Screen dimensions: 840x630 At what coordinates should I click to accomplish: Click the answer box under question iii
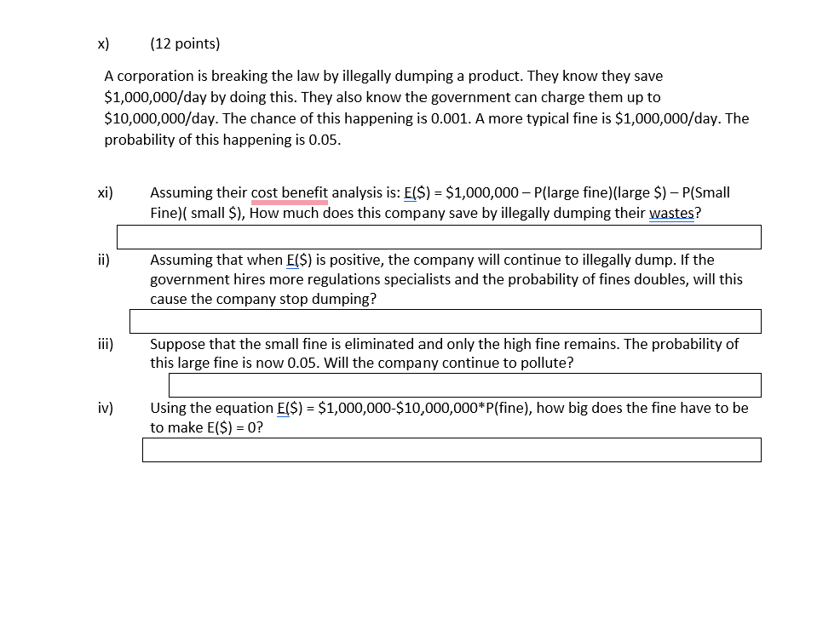tap(466, 385)
